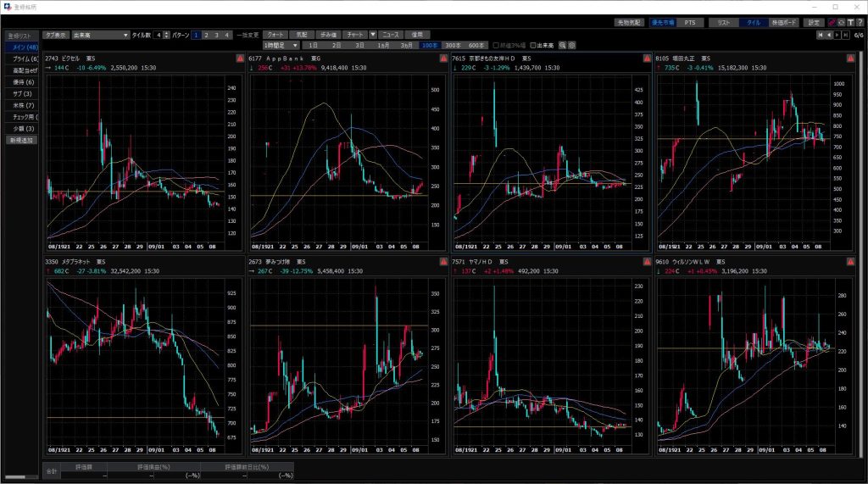Go to the last page using skip-forward arrow
Viewport: 868px width, 484px height.
(845, 35)
